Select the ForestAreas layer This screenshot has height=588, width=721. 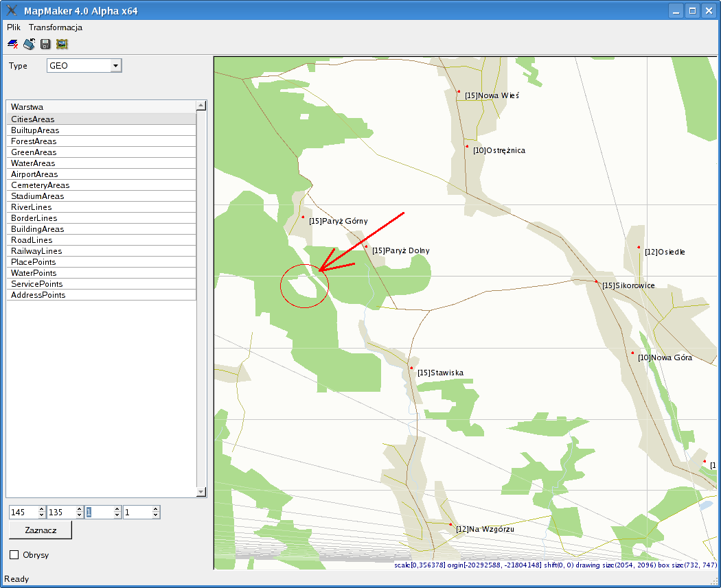tap(34, 141)
